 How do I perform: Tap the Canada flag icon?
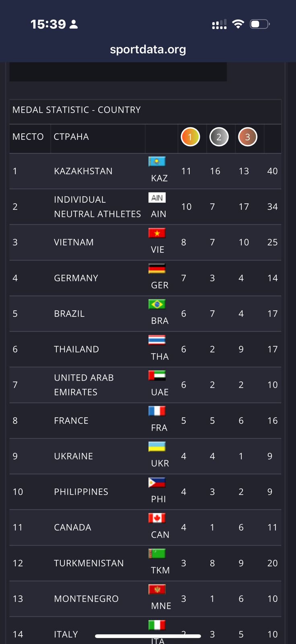tap(157, 518)
